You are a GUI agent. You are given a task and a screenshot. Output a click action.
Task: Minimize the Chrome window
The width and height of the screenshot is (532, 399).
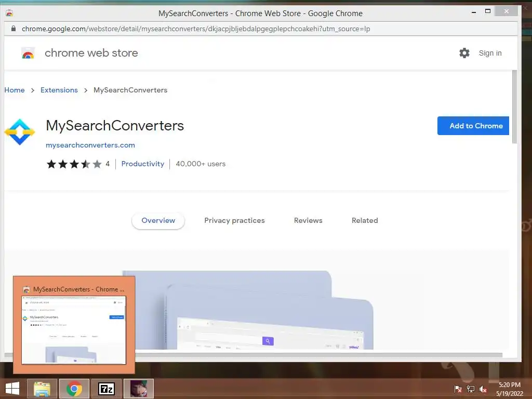tap(474, 12)
